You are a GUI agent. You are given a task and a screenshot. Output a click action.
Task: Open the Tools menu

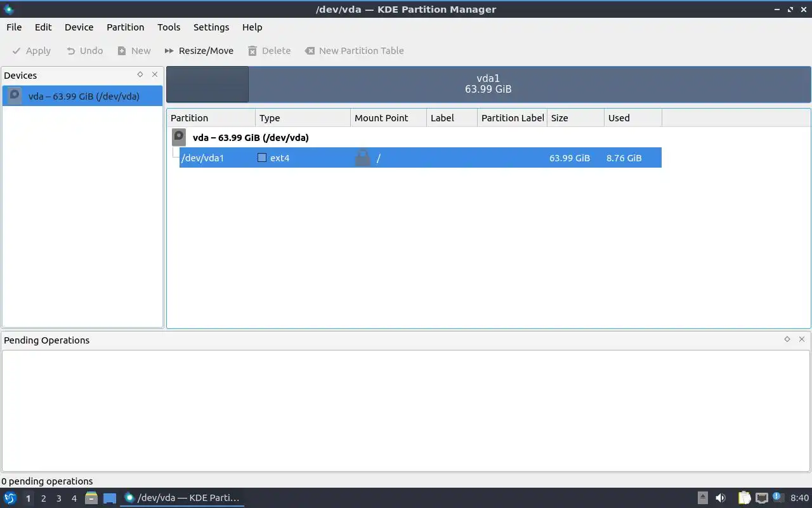[169, 27]
